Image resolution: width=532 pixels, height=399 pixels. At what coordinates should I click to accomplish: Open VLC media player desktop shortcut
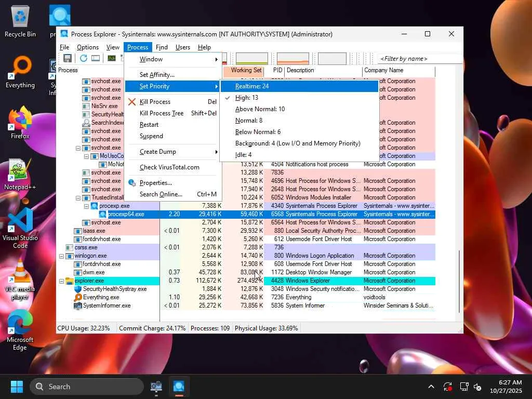[x=20, y=280]
